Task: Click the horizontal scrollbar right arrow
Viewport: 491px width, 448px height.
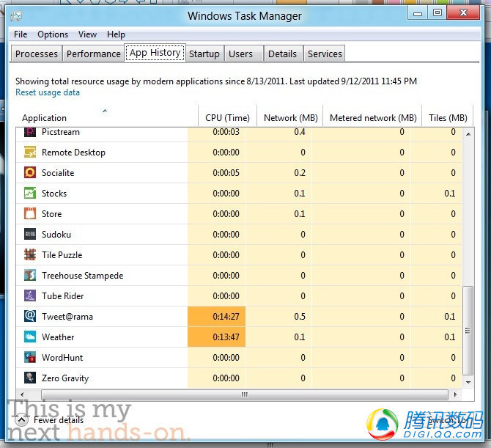Action: point(455,394)
